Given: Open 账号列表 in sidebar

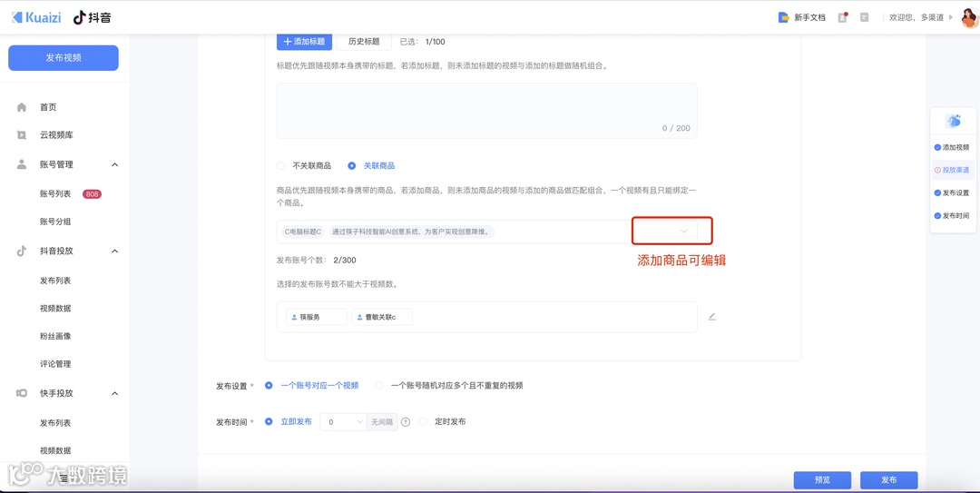Looking at the screenshot, I should click(x=55, y=194).
